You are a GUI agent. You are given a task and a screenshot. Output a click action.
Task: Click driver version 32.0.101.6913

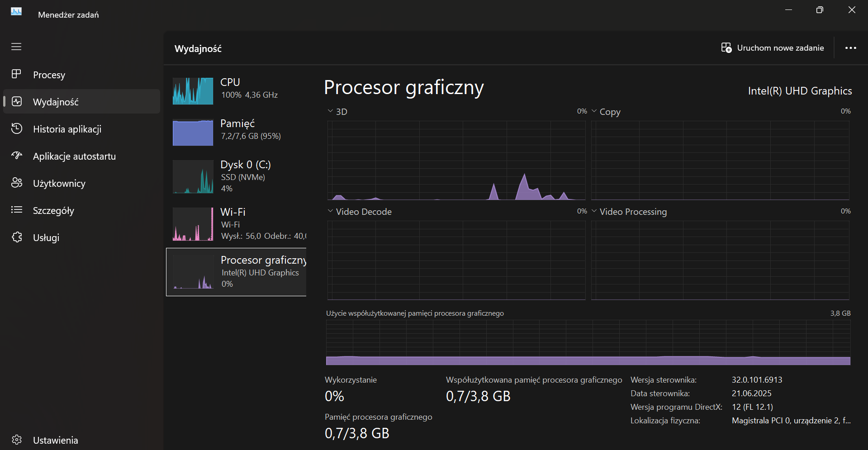coord(757,380)
